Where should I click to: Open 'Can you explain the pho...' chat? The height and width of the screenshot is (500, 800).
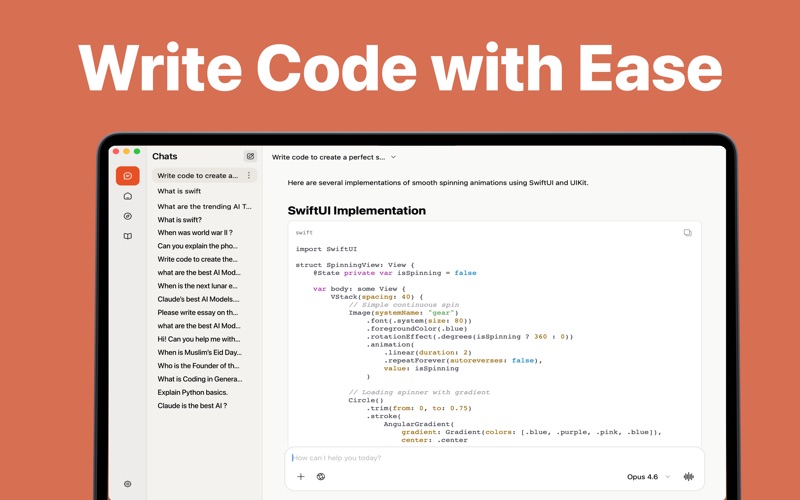(197, 246)
